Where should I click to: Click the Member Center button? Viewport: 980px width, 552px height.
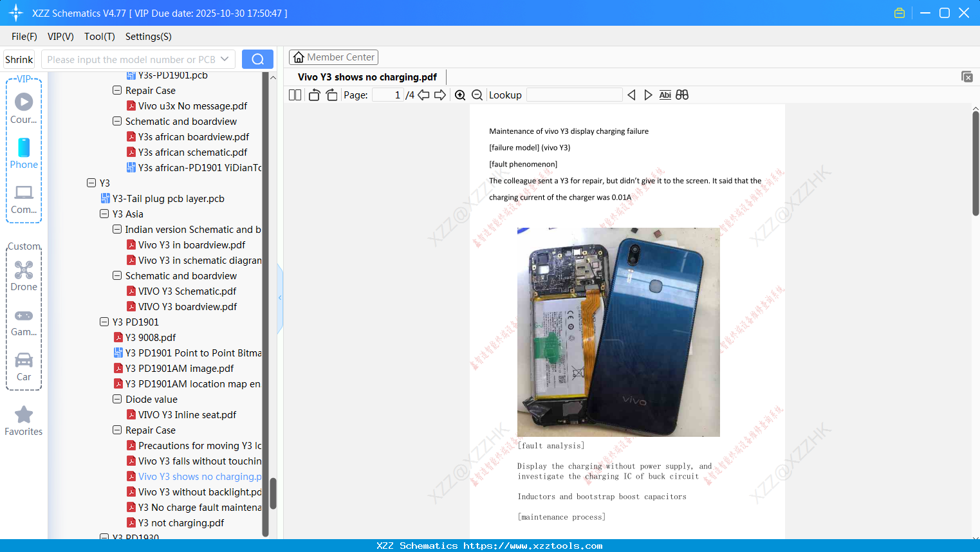tap(333, 57)
